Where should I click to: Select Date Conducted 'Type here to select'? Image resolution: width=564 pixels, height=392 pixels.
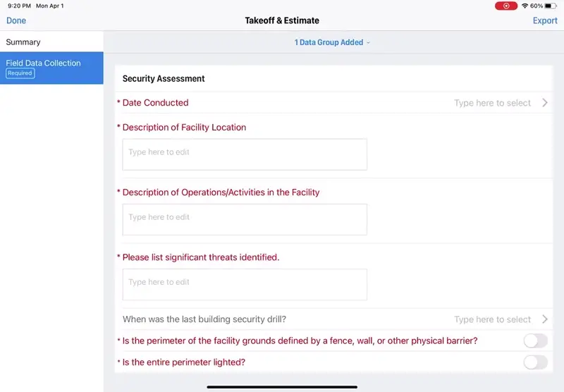point(492,103)
